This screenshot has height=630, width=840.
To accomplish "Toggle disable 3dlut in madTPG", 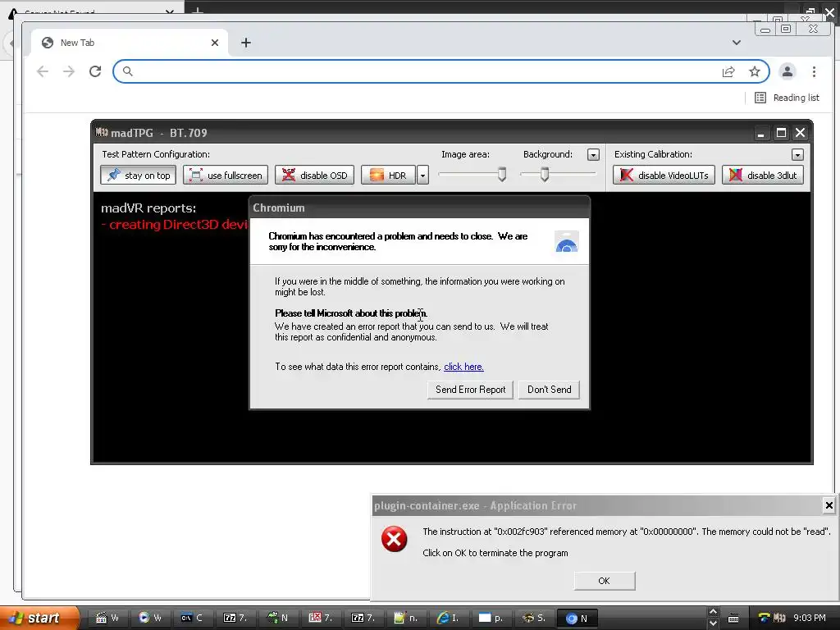I will pyautogui.click(x=763, y=176).
